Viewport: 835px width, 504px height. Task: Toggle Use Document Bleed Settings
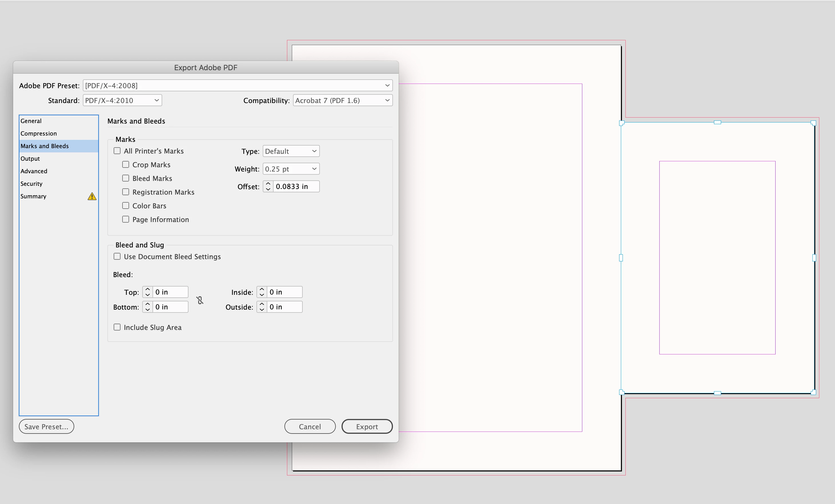pos(117,256)
